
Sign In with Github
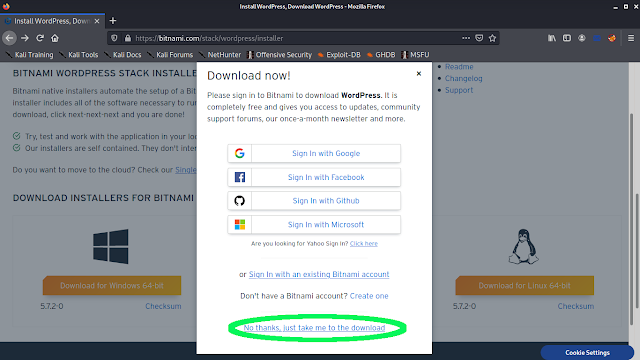(x=314, y=201)
